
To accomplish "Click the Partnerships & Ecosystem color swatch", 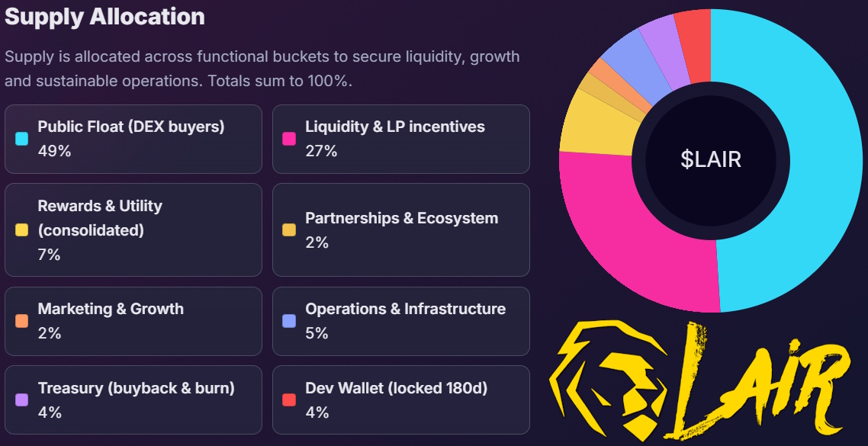I will (289, 229).
